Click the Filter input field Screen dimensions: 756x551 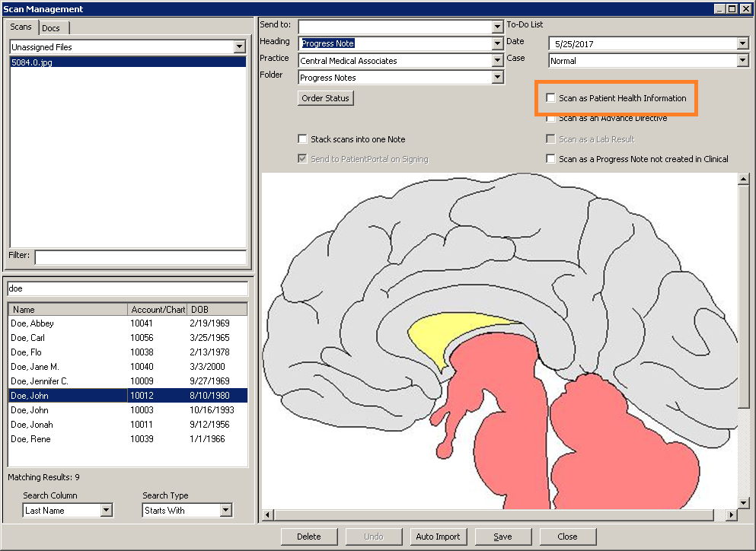click(140, 257)
